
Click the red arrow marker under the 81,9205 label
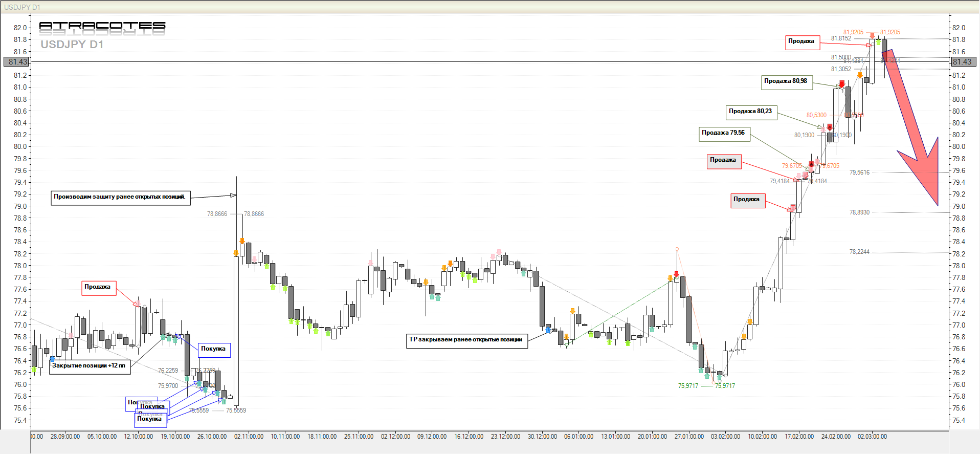pyautogui.click(x=872, y=36)
